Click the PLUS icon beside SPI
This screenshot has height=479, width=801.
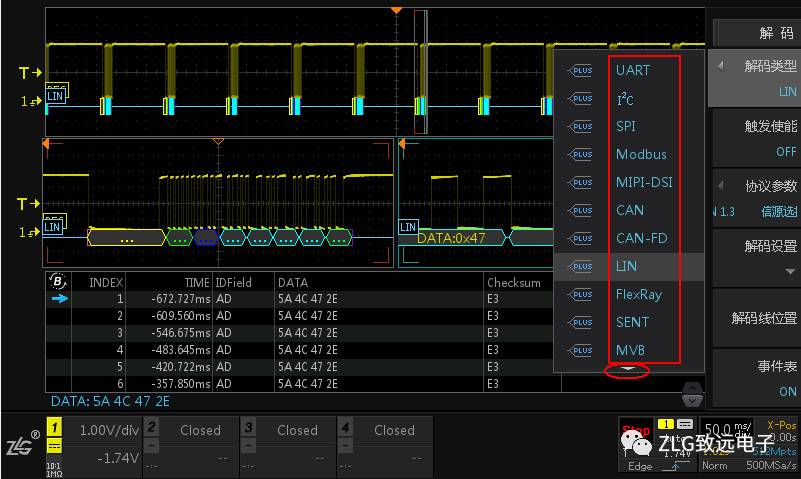point(580,126)
